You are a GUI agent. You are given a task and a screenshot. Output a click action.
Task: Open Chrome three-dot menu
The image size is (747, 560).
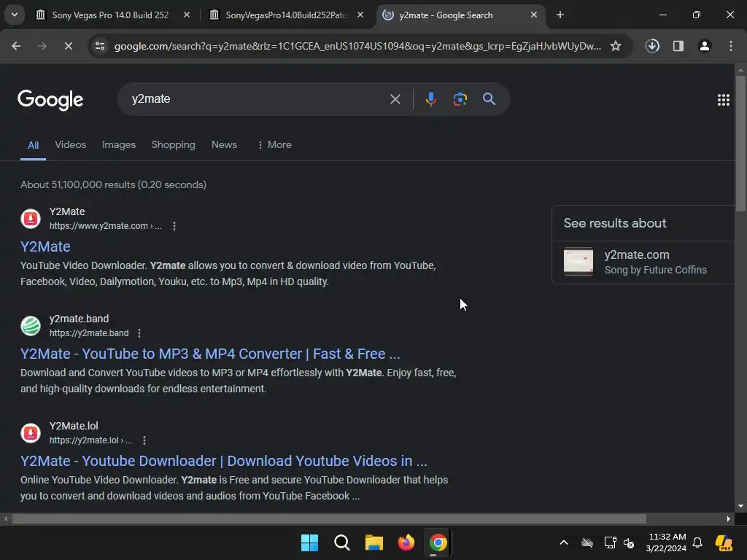point(731,46)
